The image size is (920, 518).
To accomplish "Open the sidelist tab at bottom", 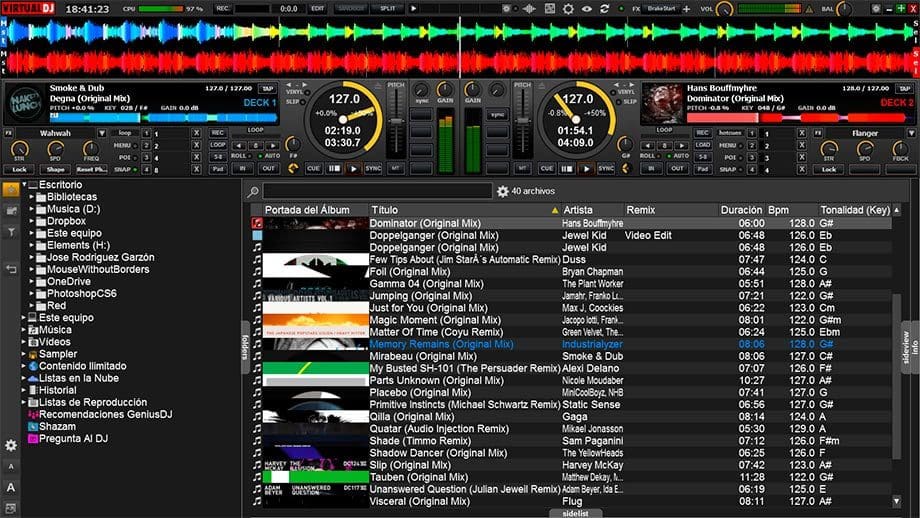I will (575, 513).
